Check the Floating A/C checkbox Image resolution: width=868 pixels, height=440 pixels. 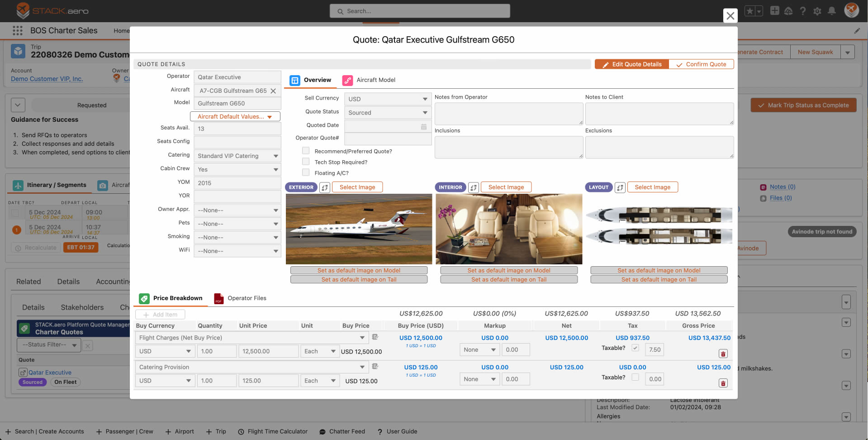[306, 172]
